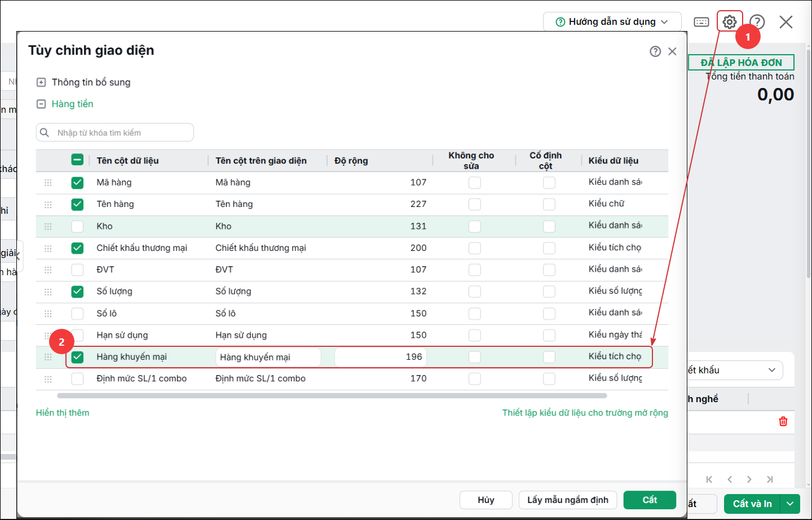Click width value 227 of Tên hàng
Image resolution: width=812 pixels, height=520 pixels.
(418, 204)
